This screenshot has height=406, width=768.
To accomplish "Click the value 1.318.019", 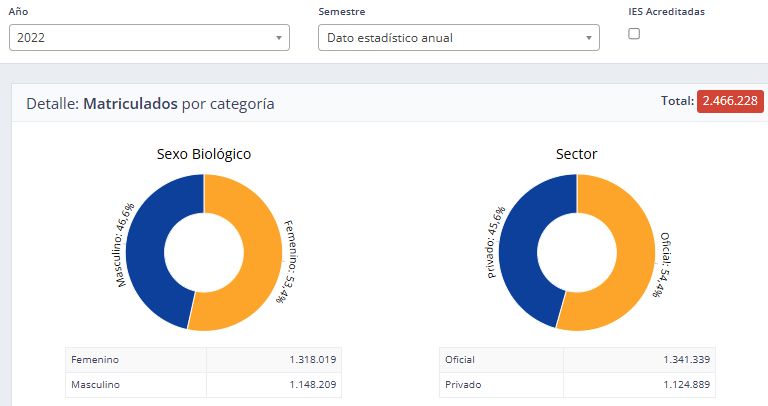I will pyautogui.click(x=312, y=359).
